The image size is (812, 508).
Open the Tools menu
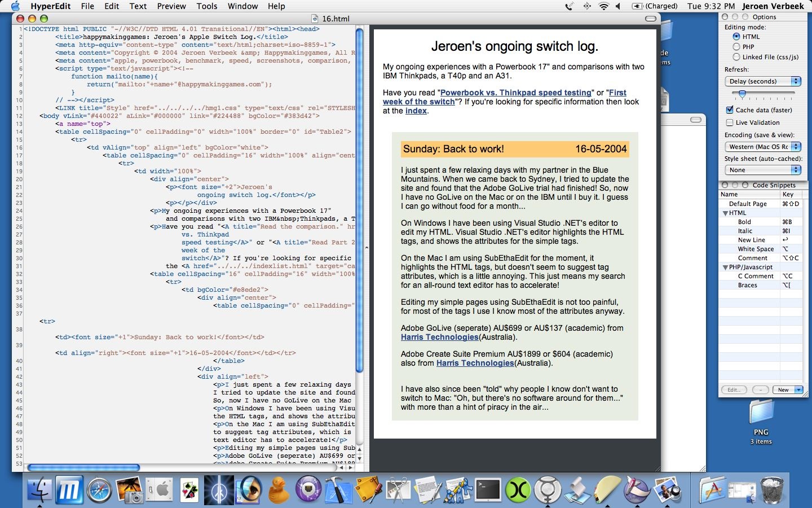(x=207, y=6)
